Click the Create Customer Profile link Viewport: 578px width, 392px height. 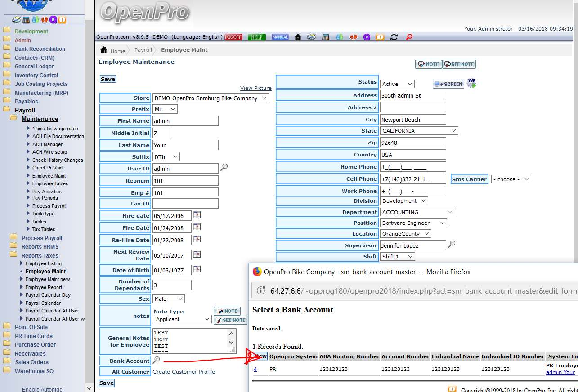(x=184, y=372)
